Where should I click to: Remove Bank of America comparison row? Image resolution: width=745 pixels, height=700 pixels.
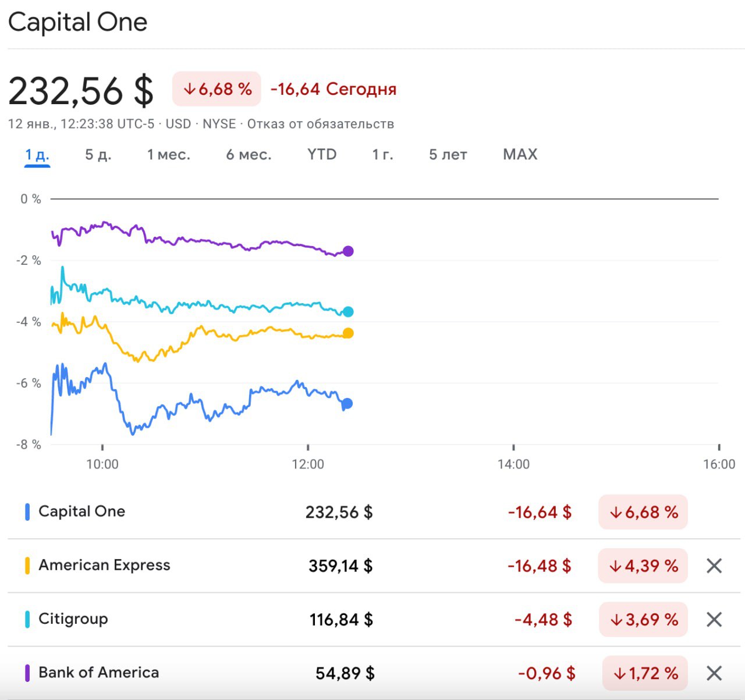click(714, 673)
